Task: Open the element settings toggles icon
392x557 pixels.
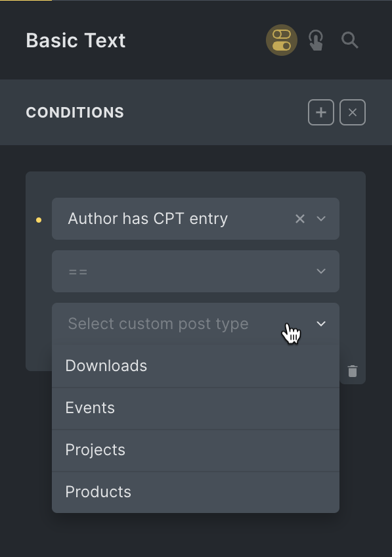Action: [281, 40]
